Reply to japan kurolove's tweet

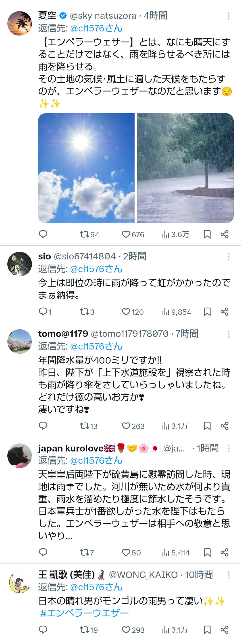point(43,552)
